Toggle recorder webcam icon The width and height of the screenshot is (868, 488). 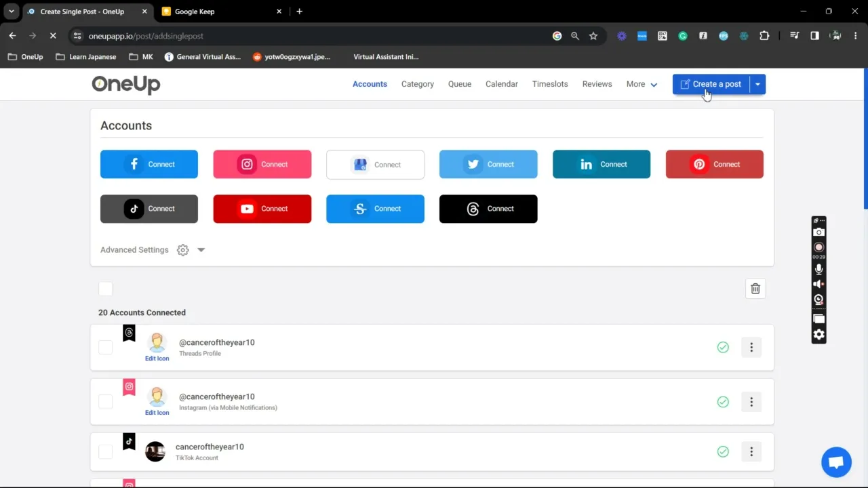click(x=818, y=299)
